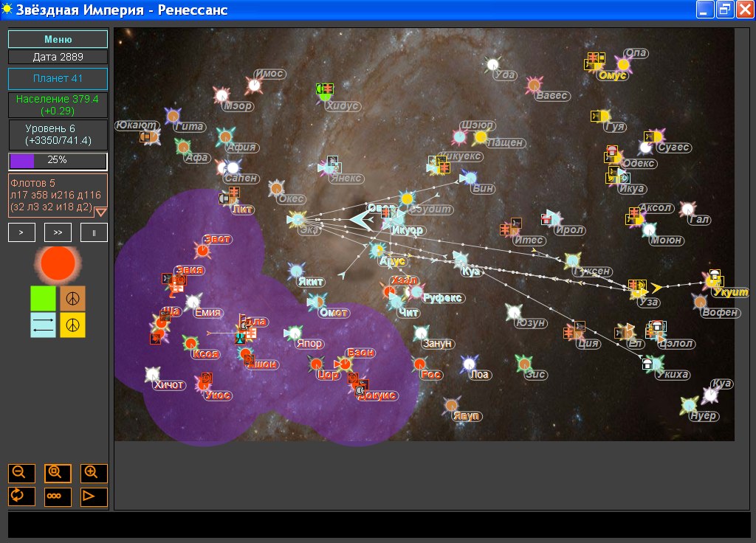
Task: Select the yellow star labeled Пащен
Action: click(x=480, y=137)
